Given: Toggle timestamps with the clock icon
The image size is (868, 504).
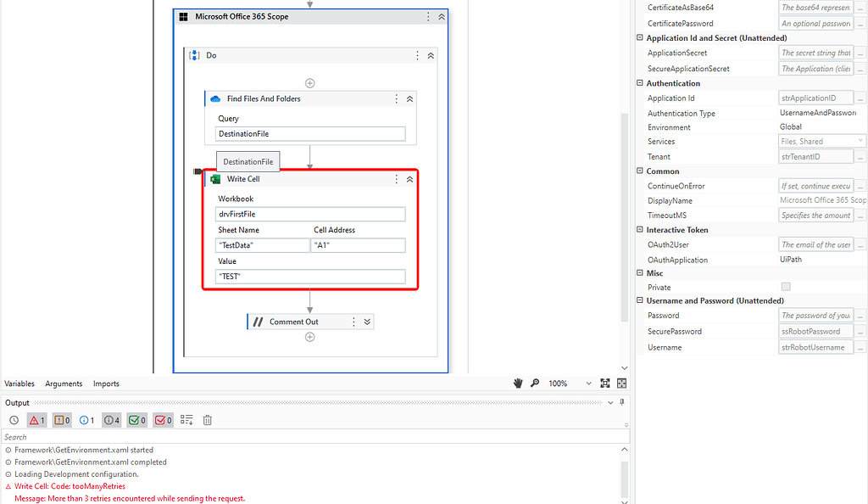Looking at the screenshot, I should (x=14, y=420).
